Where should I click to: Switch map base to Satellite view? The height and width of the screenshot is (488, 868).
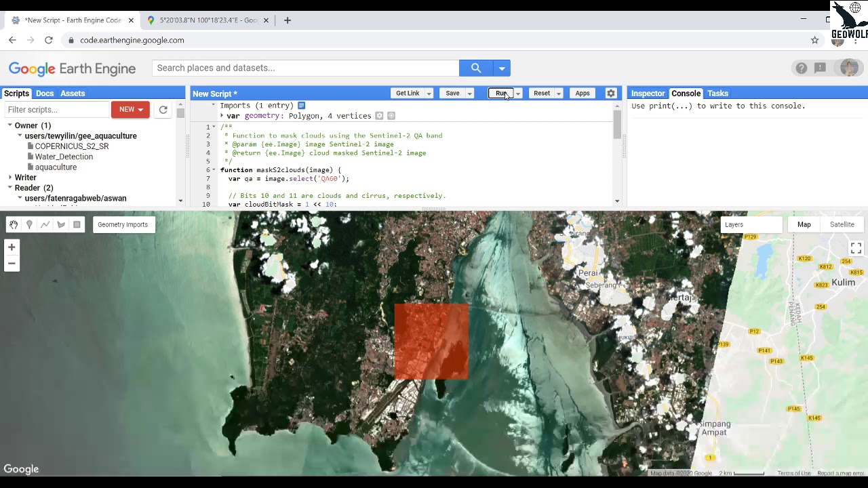coord(842,224)
